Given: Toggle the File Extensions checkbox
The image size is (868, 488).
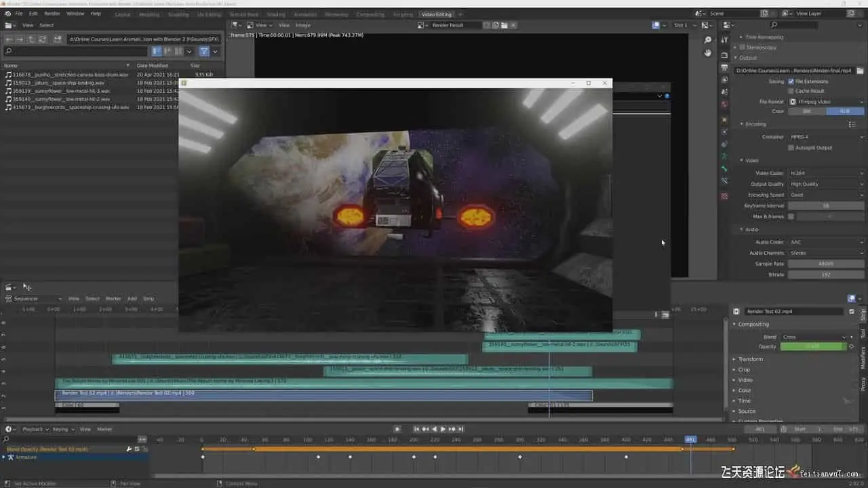Looking at the screenshot, I should 791,81.
